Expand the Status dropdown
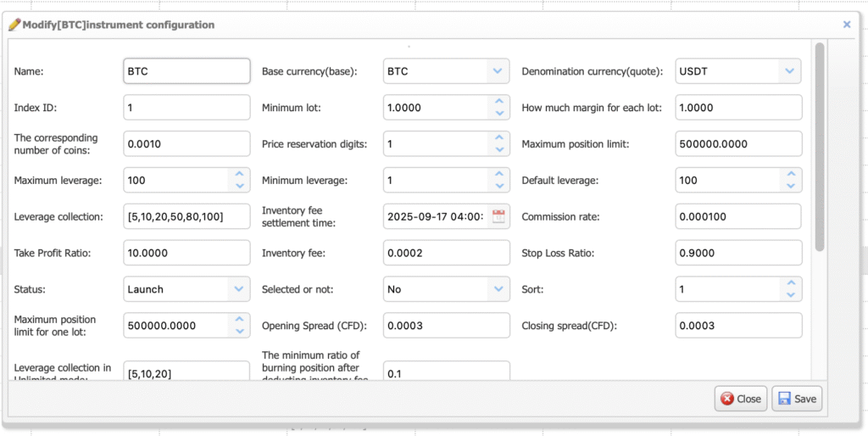This screenshot has width=868, height=436. 238,289
